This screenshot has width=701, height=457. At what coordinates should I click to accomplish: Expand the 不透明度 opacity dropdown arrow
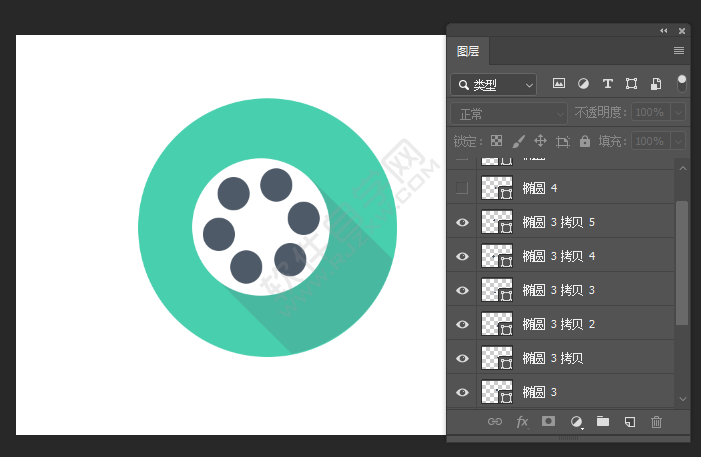click(x=678, y=113)
